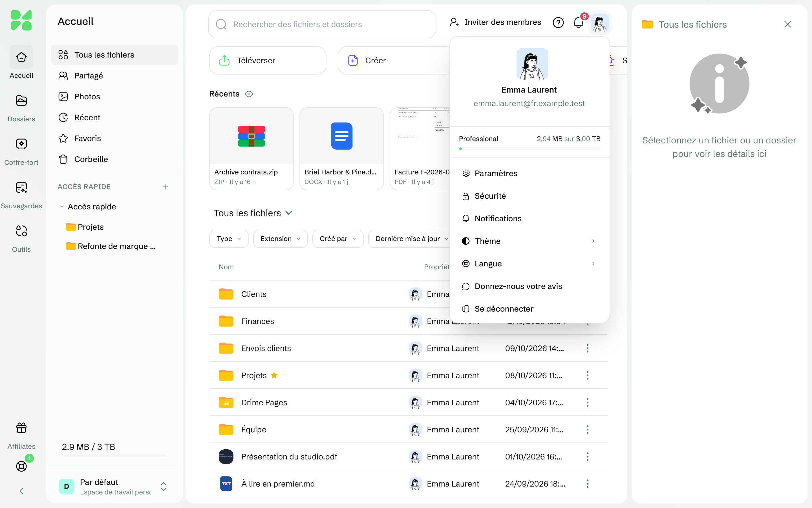
Task: Open the Projets quick access folder
Action: click(x=85, y=227)
